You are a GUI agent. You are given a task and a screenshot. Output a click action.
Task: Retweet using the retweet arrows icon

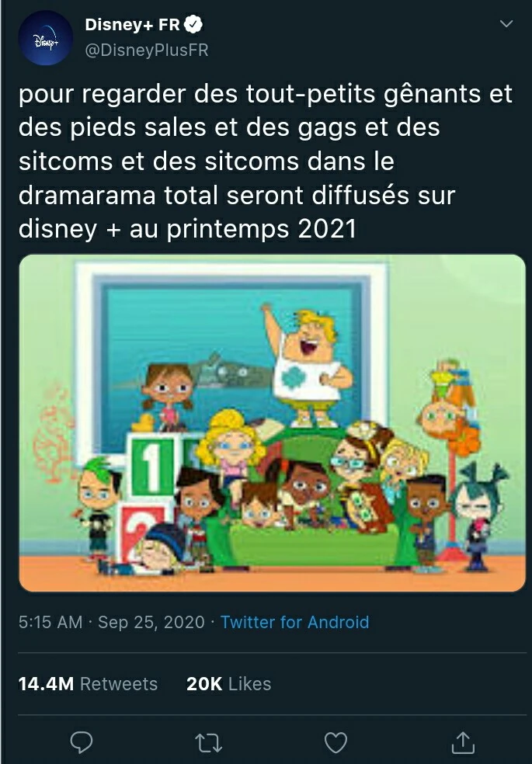click(209, 743)
